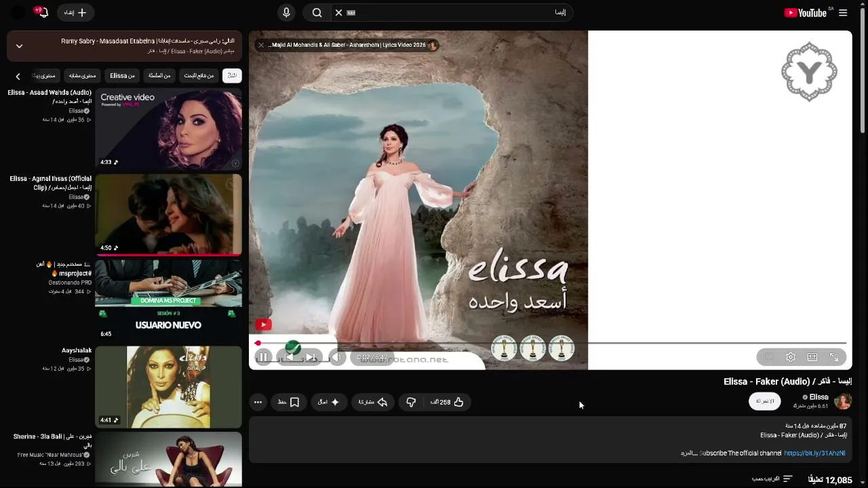The width and height of the screenshot is (868, 488).
Task: Open the Gestionando PRO channel name
Action: click(x=70, y=283)
